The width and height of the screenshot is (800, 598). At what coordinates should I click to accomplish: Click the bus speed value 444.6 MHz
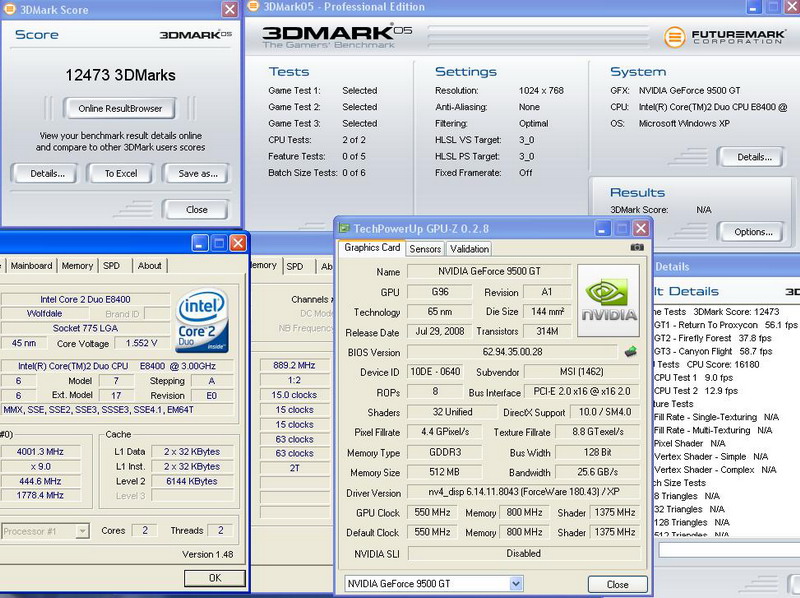tap(40, 481)
